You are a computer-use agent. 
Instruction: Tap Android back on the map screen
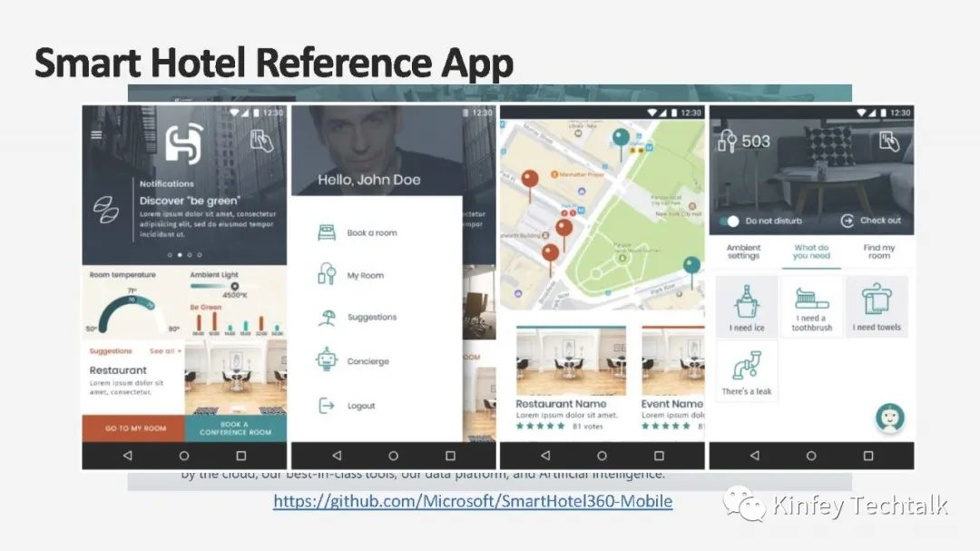tap(545, 456)
